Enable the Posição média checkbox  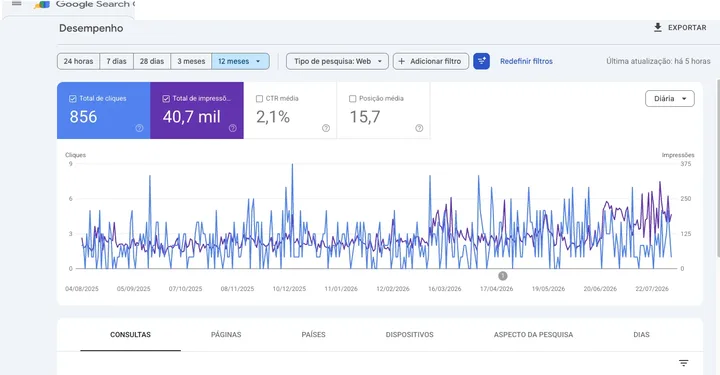tap(353, 99)
